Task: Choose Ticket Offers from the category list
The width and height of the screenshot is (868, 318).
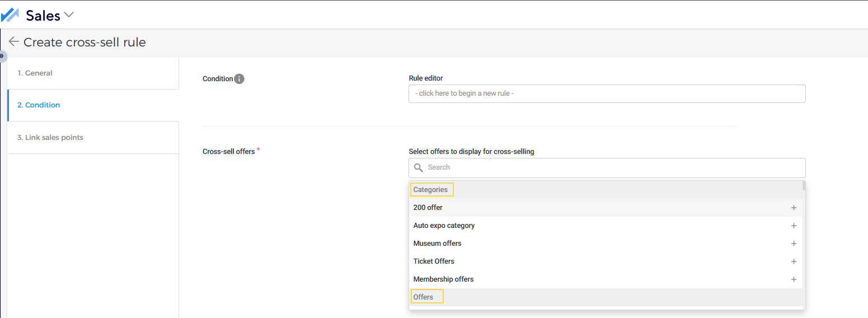Action: pos(434,261)
